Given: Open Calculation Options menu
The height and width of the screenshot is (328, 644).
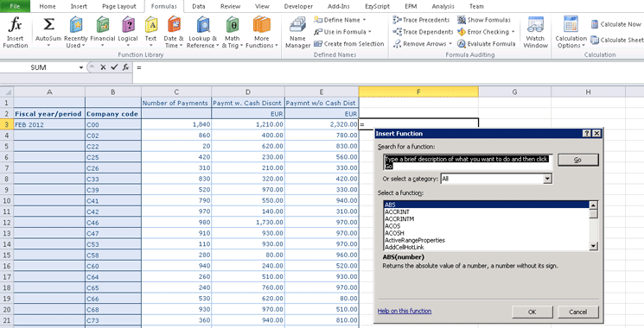Looking at the screenshot, I should [x=571, y=33].
